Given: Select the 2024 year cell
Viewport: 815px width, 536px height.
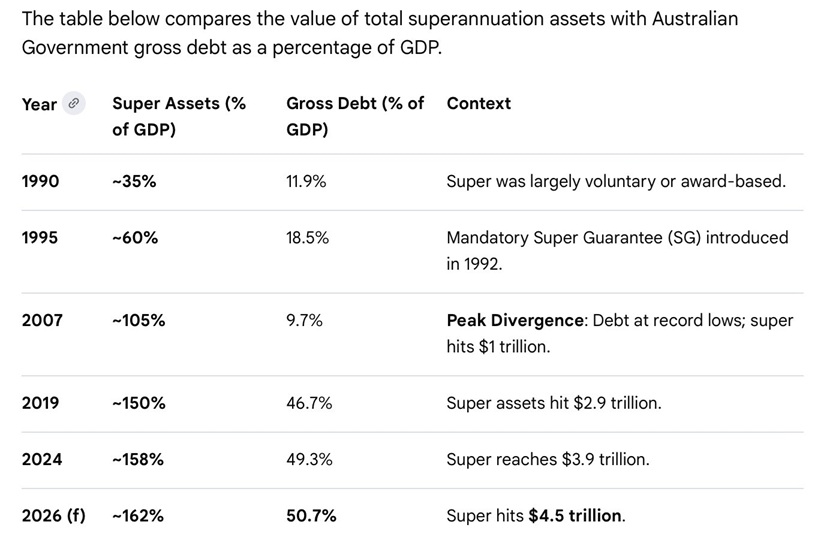Looking at the screenshot, I should coord(42,459).
